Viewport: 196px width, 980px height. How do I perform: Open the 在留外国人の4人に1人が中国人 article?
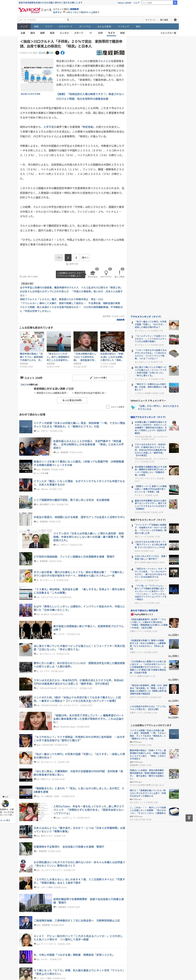tap(88, 444)
